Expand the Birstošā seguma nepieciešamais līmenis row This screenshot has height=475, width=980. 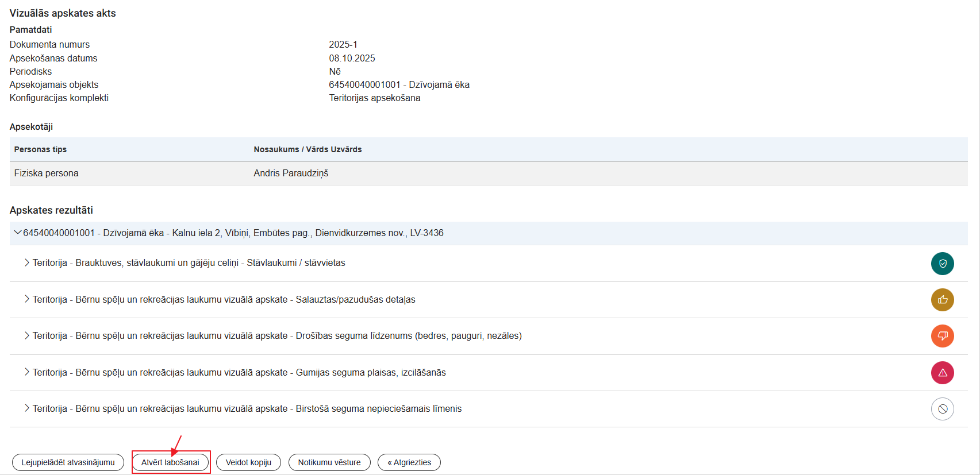tap(27, 408)
